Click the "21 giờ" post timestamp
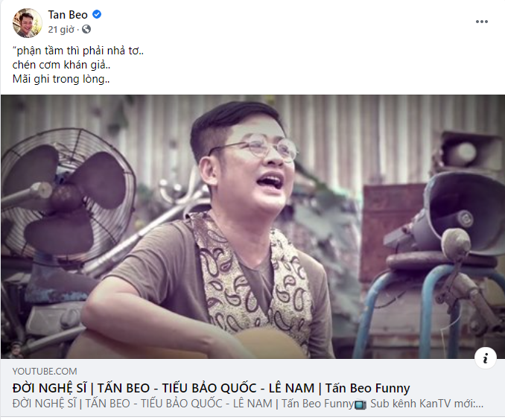Image resolution: width=505 pixels, height=420 pixels. tap(61, 30)
